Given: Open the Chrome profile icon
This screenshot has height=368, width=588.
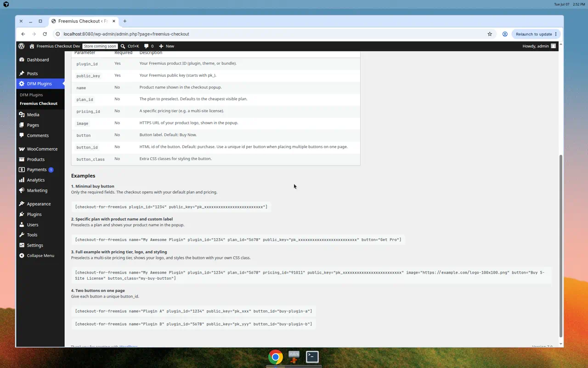Looking at the screenshot, I should tap(505, 34).
